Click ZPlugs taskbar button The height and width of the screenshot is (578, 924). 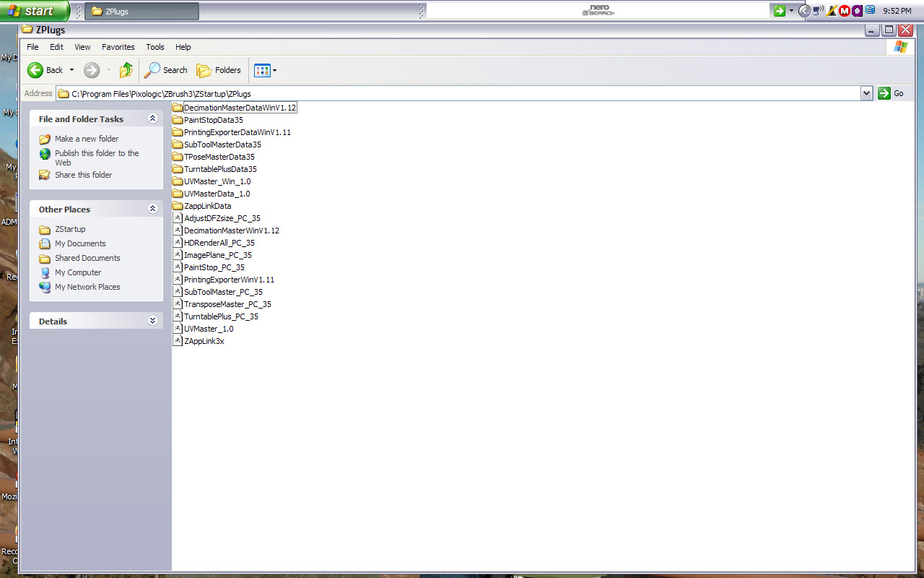pyautogui.click(x=141, y=12)
